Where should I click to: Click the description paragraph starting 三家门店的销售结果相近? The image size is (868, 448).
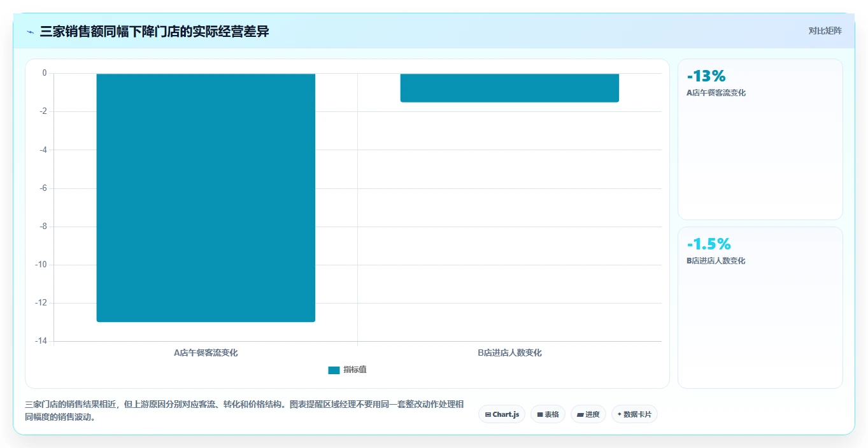(x=244, y=411)
